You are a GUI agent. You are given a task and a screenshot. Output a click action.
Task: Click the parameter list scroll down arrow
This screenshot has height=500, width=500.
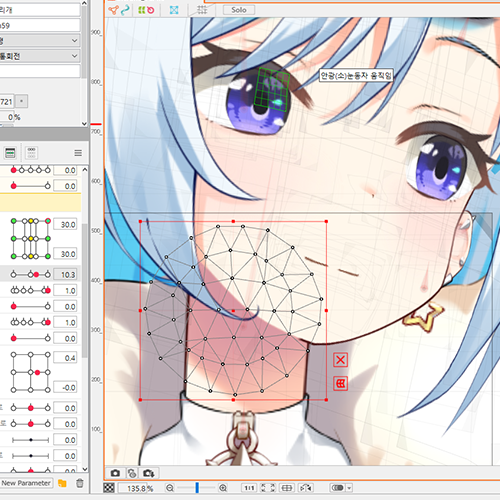click(x=85, y=469)
